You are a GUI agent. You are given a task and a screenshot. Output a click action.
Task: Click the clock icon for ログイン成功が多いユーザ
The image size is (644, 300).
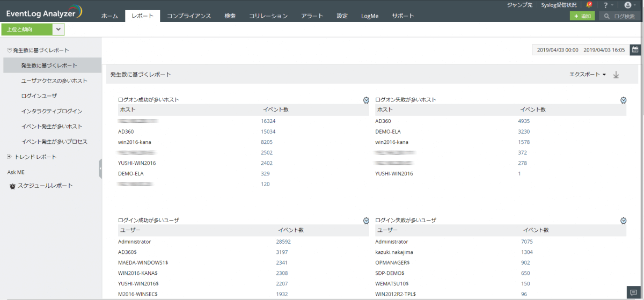(x=366, y=221)
